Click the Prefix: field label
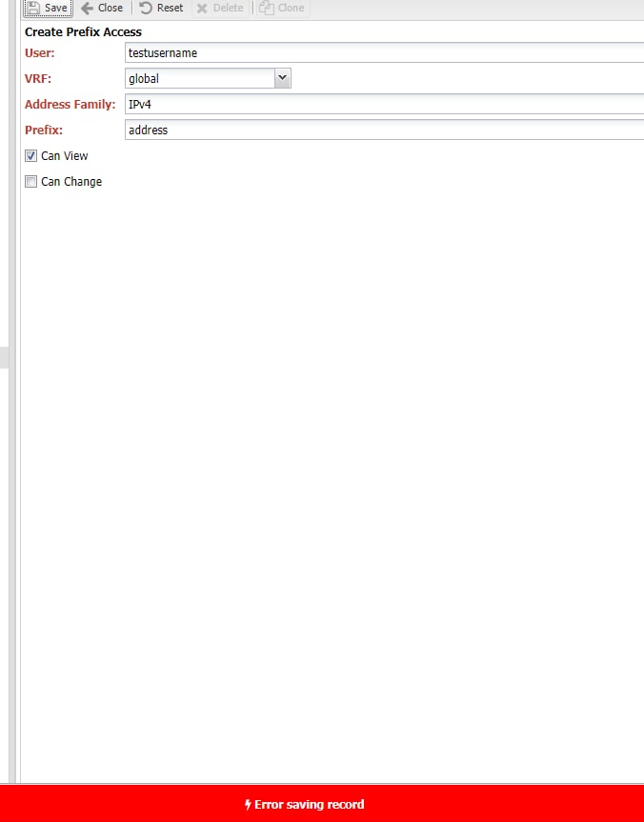The height and width of the screenshot is (822, 644). tap(44, 130)
